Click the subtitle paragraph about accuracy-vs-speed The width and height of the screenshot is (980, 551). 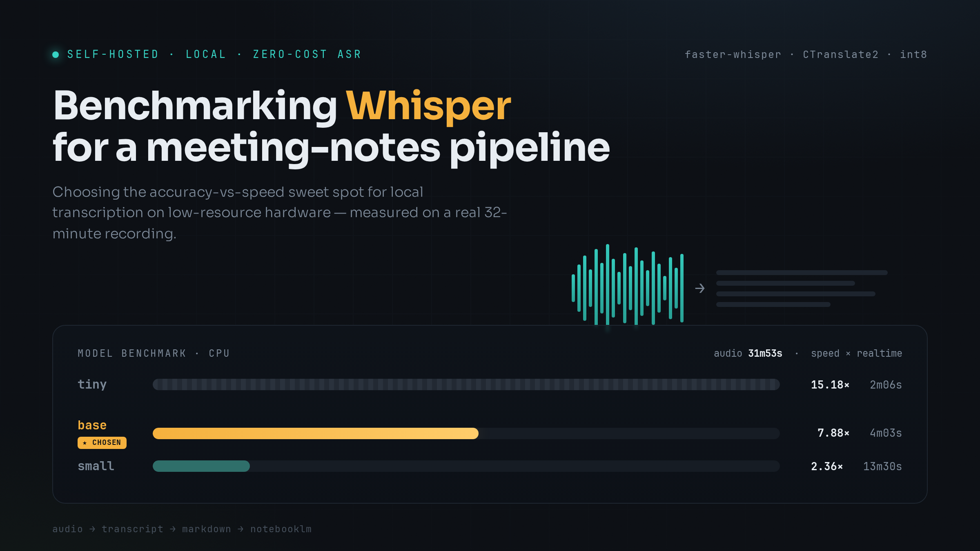click(280, 213)
